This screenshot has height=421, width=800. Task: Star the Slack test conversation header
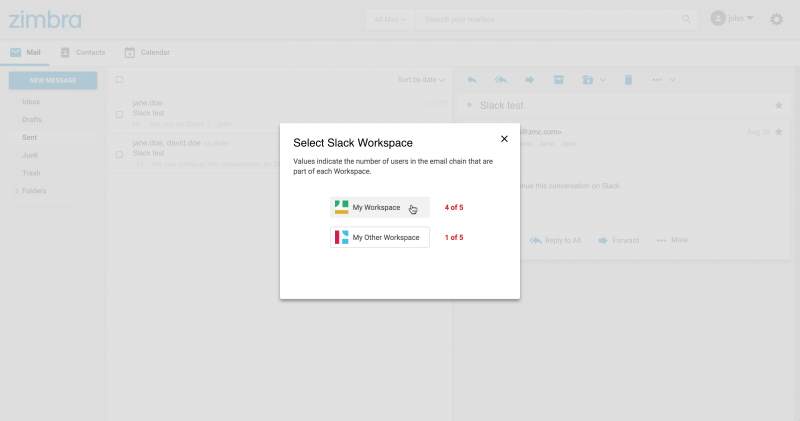[x=779, y=105]
